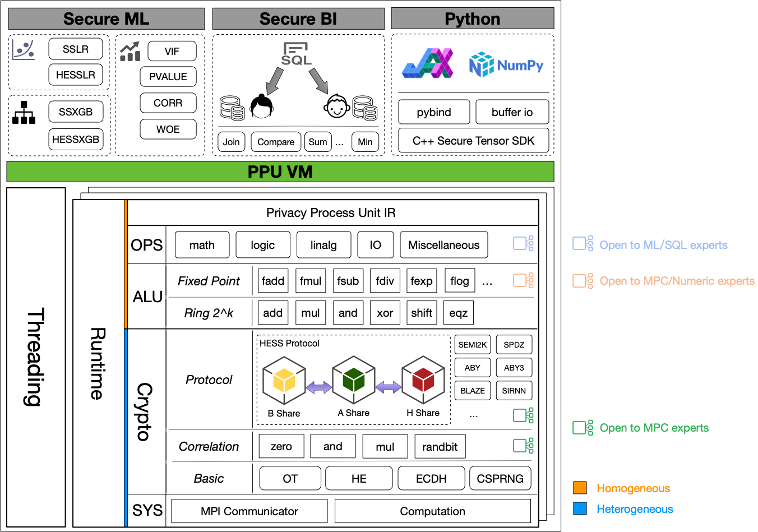Click the HESSXGB button
This screenshot has width=758, height=532.
tap(76, 140)
